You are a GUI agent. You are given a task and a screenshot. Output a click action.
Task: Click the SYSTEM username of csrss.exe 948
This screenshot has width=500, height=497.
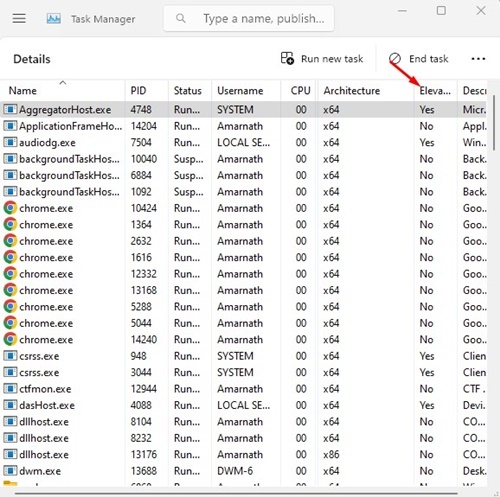[x=235, y=356]
